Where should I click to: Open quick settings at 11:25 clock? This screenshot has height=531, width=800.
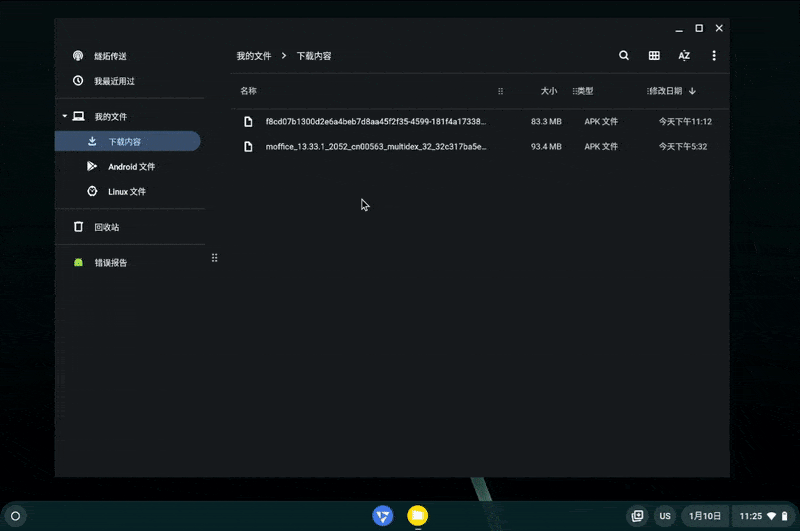[x=763, y=516]
